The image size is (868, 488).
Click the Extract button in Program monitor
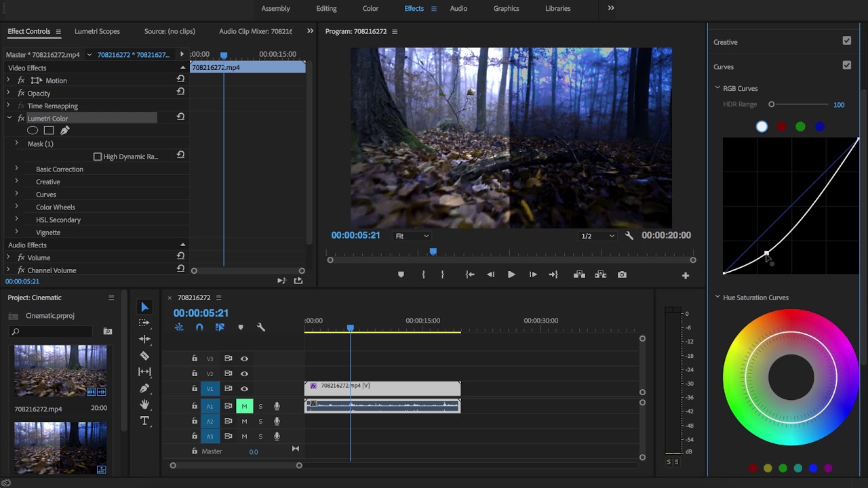coord(600,274)
